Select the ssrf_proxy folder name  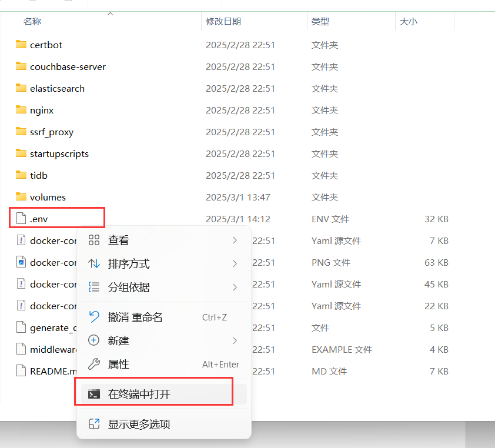tap(52, 132)
